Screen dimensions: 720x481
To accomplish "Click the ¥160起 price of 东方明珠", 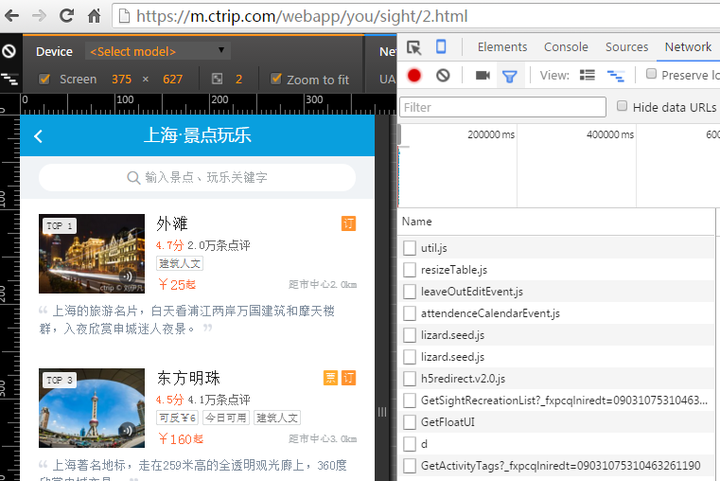I will click(180, 439).
